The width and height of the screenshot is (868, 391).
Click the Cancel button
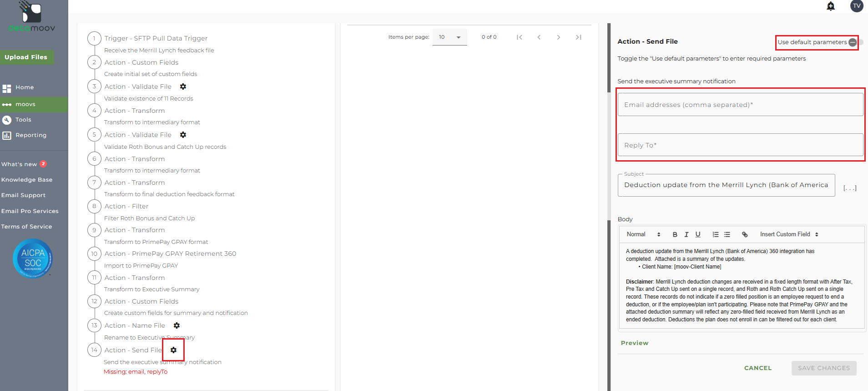[758, 368]
